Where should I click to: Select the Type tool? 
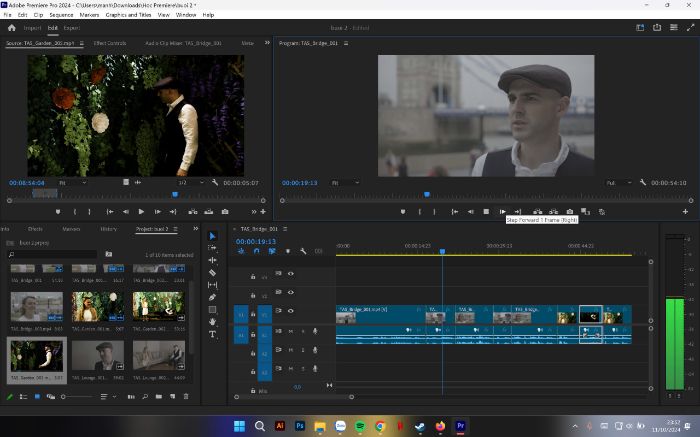[212, 334]
